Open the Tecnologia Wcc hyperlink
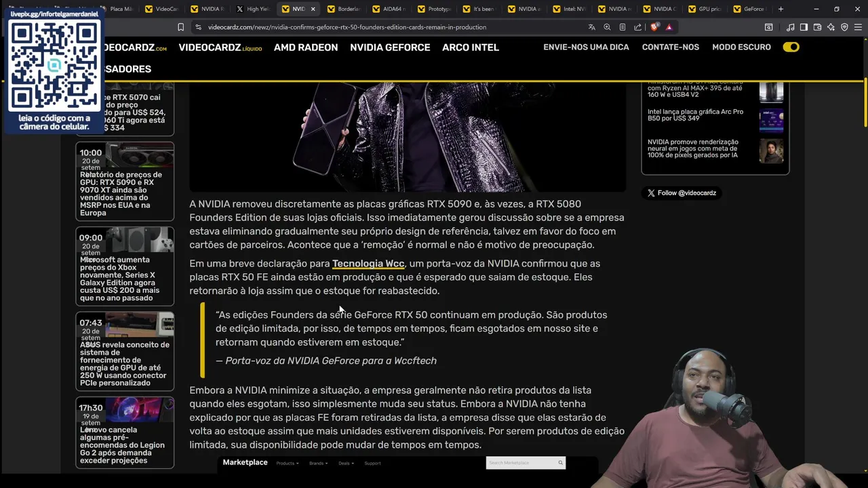This screenshot has height=488, width=868. (x=368, y=264)
